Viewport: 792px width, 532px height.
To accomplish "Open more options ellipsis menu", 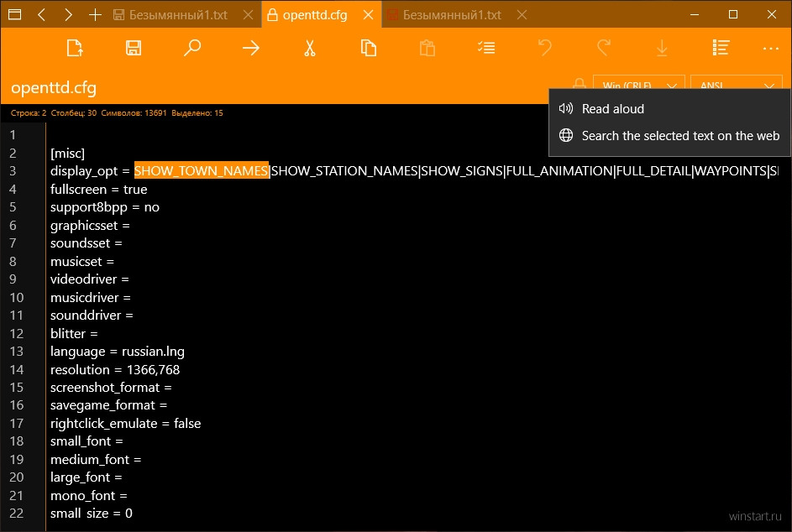I will (x=771, y=49).
